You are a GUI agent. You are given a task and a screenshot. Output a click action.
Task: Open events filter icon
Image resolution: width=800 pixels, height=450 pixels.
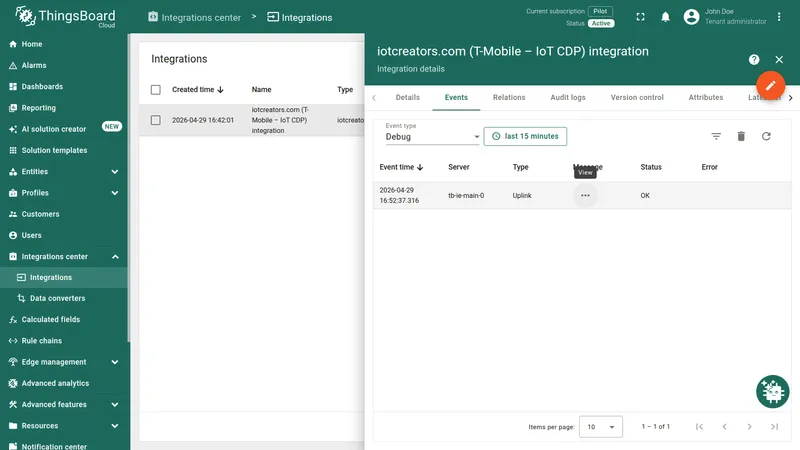pyautogui.click(x=716, y=136)
